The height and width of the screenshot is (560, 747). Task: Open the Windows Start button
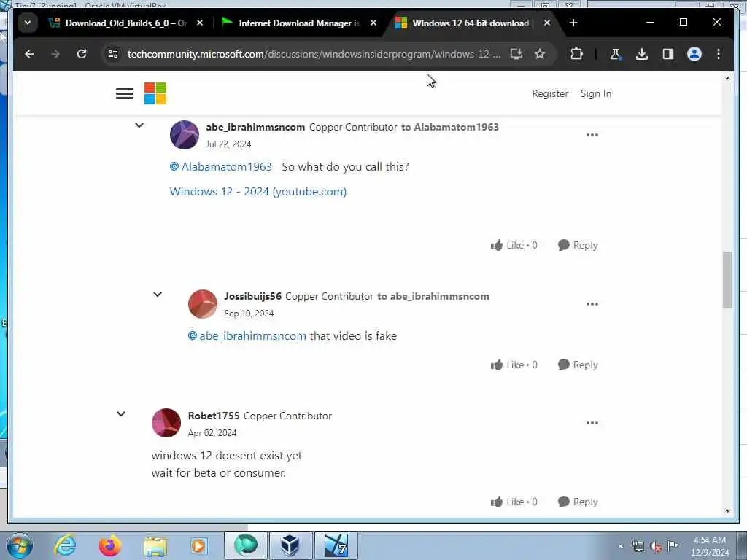[20, 545]
